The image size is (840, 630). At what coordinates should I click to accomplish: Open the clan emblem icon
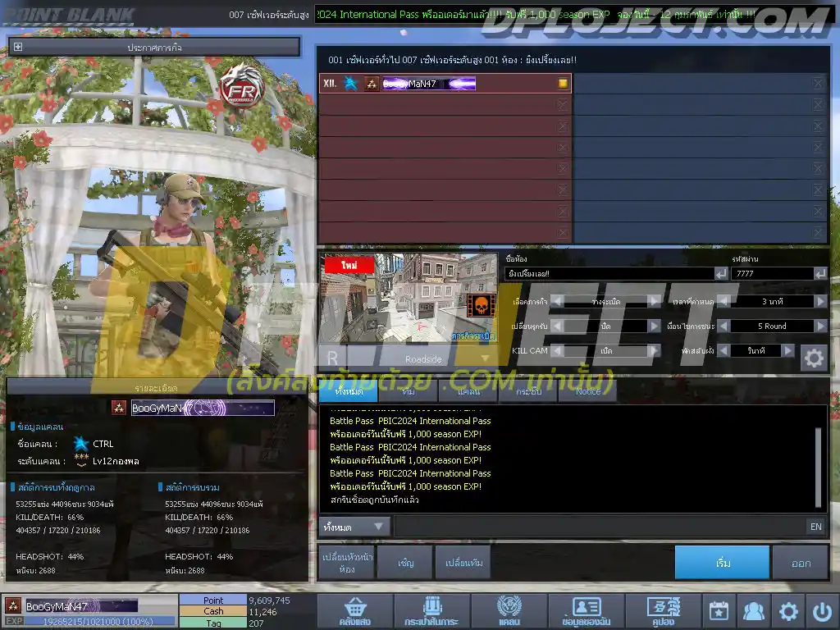pyautogui.click(x=509, y=611)
